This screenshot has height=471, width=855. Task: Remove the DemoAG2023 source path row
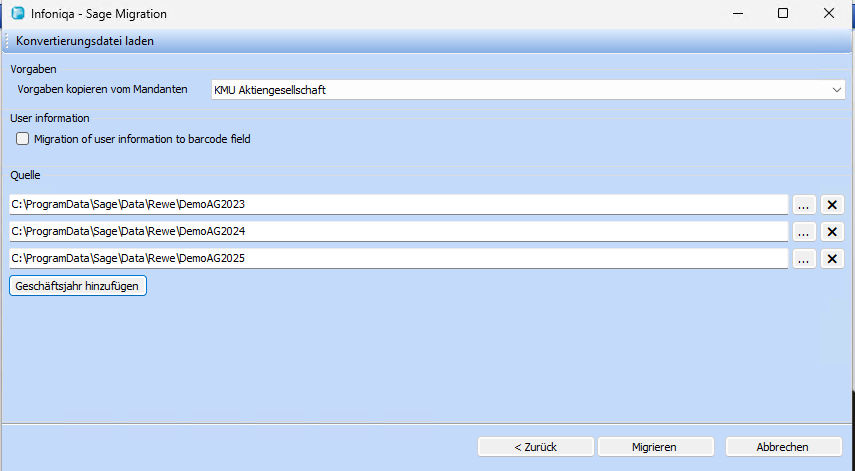click(832, 204)
